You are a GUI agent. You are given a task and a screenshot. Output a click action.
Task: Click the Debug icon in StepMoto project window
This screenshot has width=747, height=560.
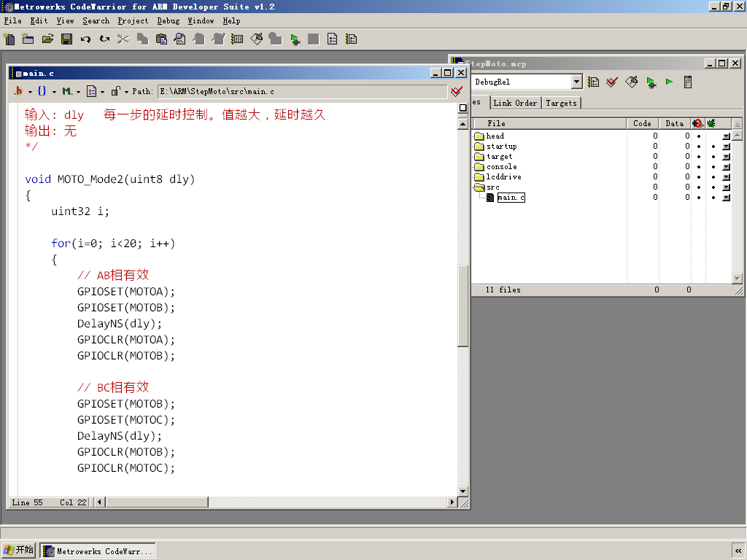651,82
